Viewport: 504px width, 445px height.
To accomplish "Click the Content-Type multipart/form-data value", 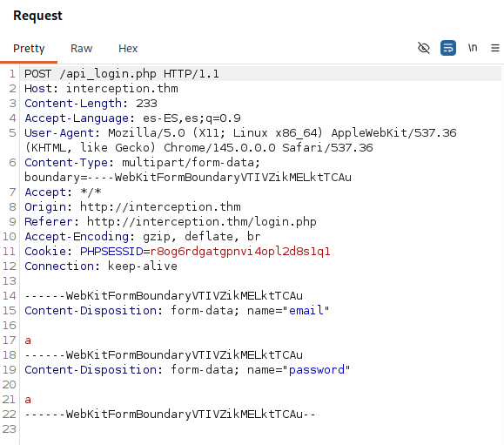I will tap(191, 163).
